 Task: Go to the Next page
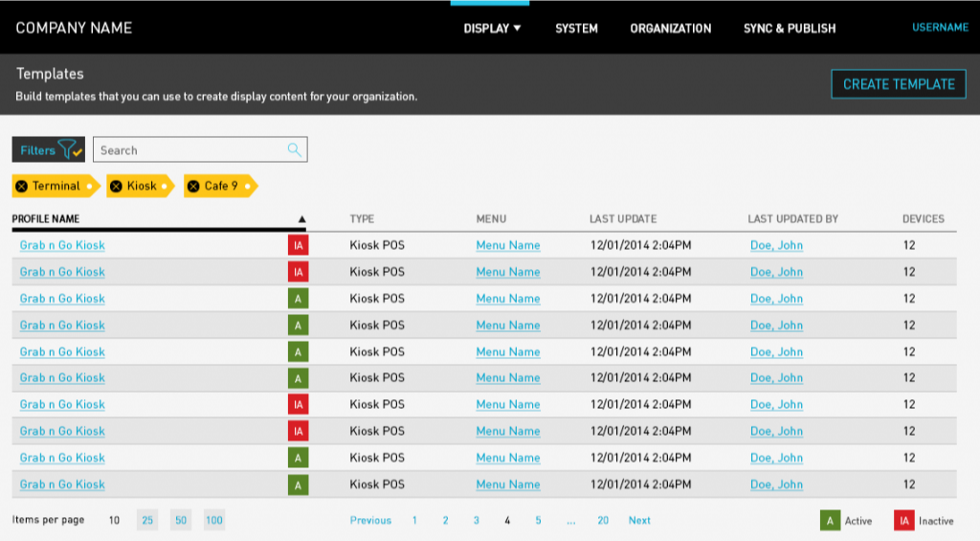point(639,520)
